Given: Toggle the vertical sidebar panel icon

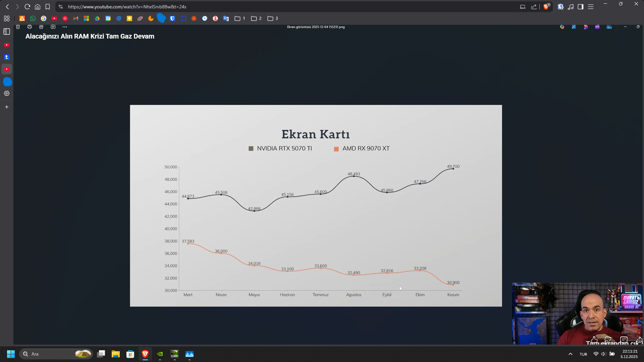Looking at the screenshot, I should (x=7, y=32).
